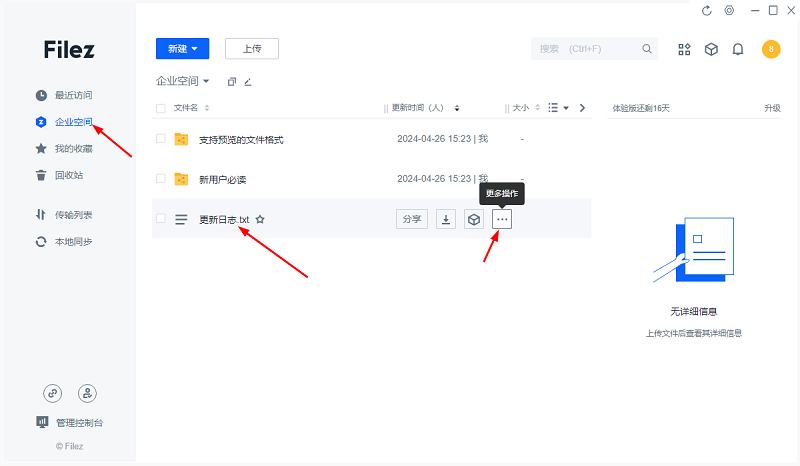Click the cube icon in the 更新日志.txt row
Image resolution: width=800 pixels, height=466 pixels.
click(x=474, y=219)
